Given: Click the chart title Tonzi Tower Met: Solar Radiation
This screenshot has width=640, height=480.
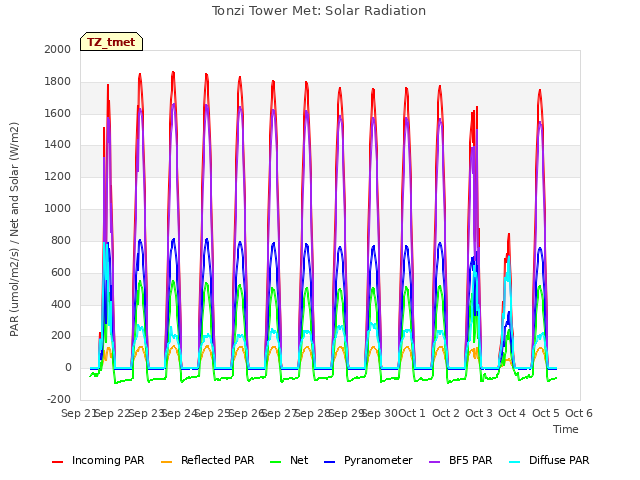Looking at the screenshot, I should [x=319, y=11].
